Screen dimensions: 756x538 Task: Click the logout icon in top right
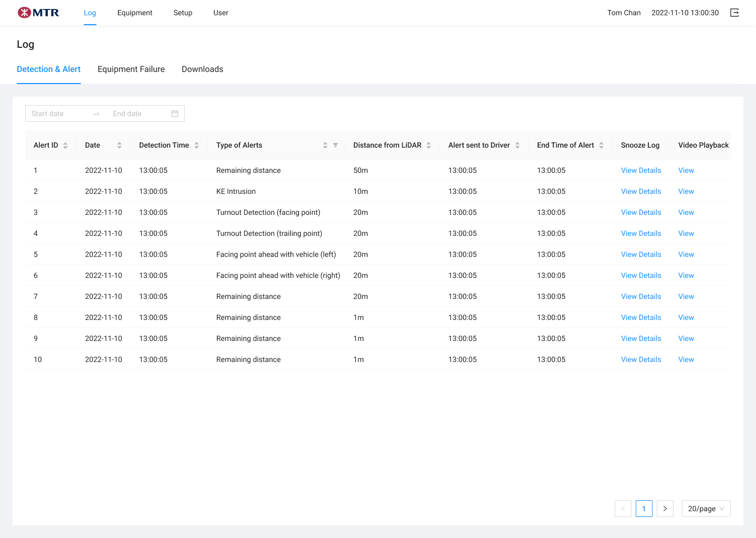click(x=734, y=12)
